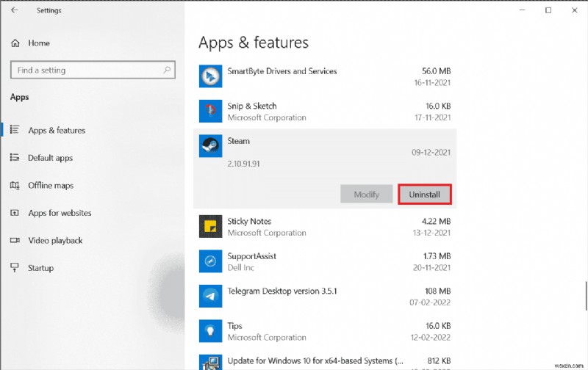Select the SupportAssist entry
This screenshot has width=588, height=370.
click(x=325, y=261)
